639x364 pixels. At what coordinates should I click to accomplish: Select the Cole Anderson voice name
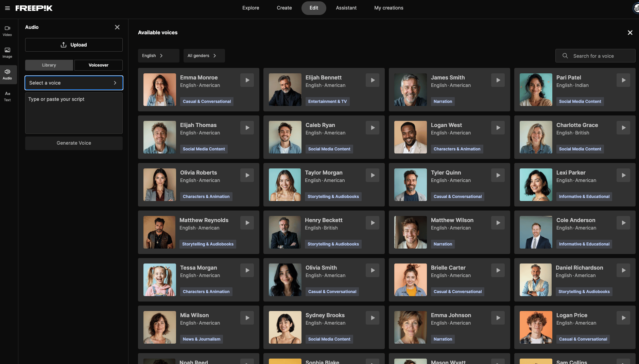click(x=576, y=220)
